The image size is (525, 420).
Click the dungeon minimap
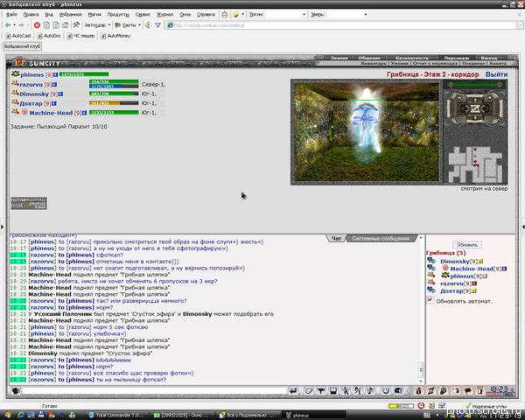point(475,164)
